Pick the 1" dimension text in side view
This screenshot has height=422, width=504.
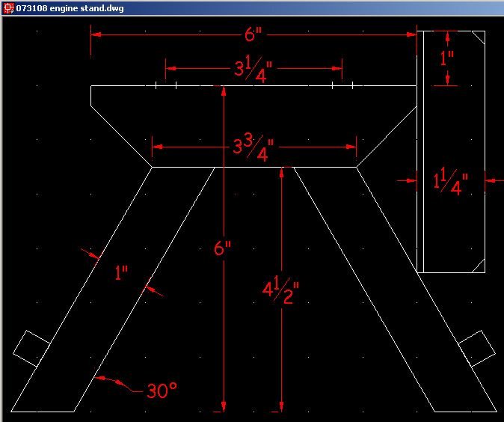(446, 58)
